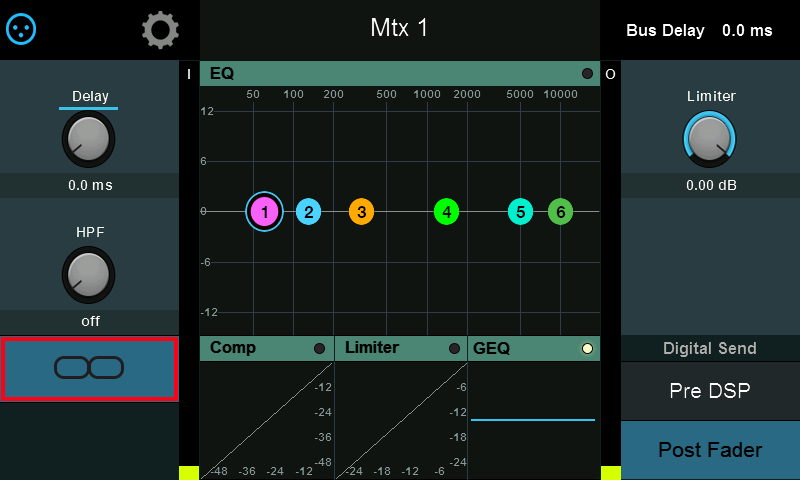800x480 pixels.
Task: Toggle the Limiter section enable indicator
Action: click(x=454, y=348)
